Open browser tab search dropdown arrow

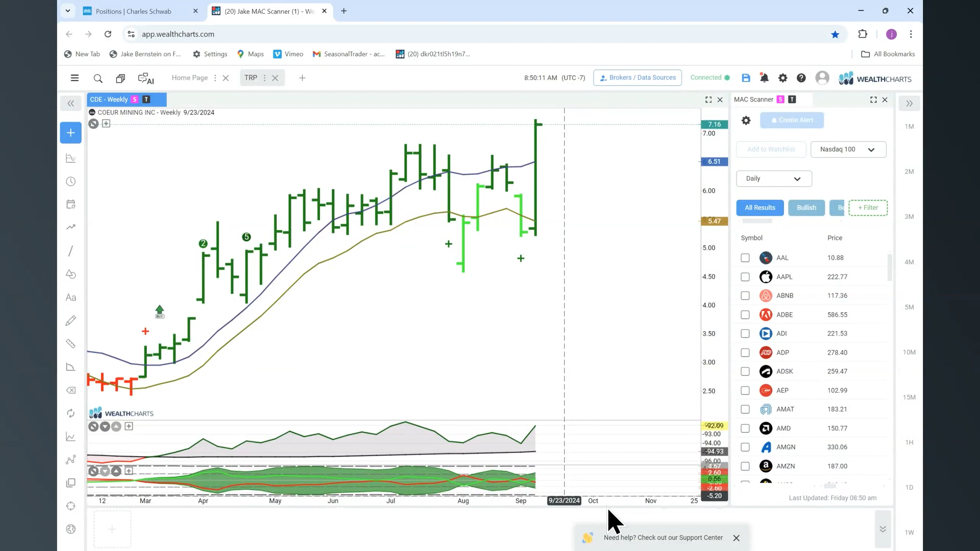point(67,11)
